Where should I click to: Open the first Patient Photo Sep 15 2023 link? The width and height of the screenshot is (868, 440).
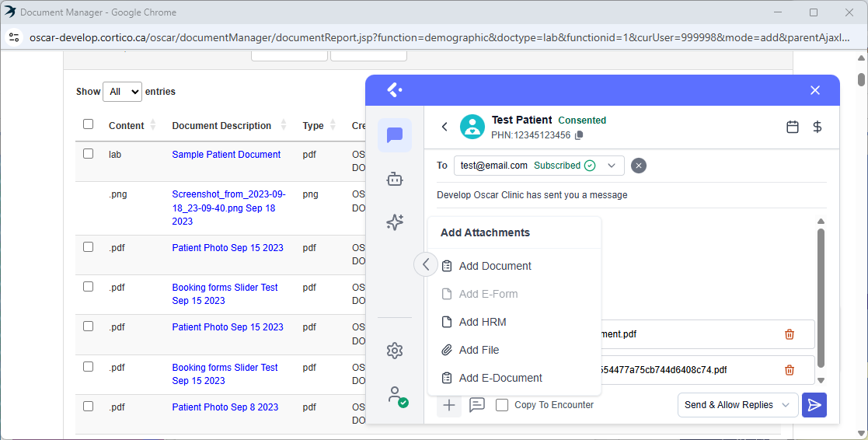tap(228, 248)
